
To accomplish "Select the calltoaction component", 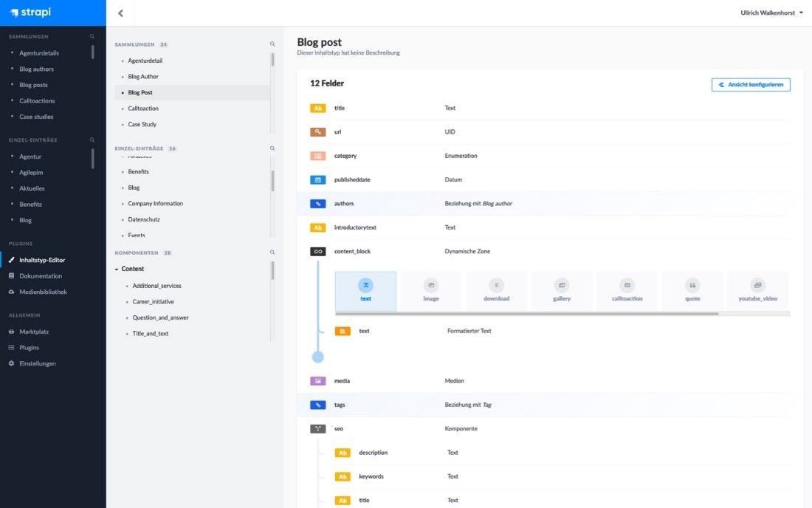I will point(627,289).
